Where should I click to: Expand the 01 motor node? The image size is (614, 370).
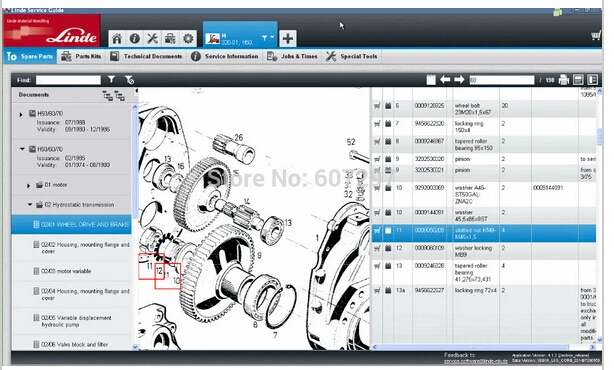28,186
